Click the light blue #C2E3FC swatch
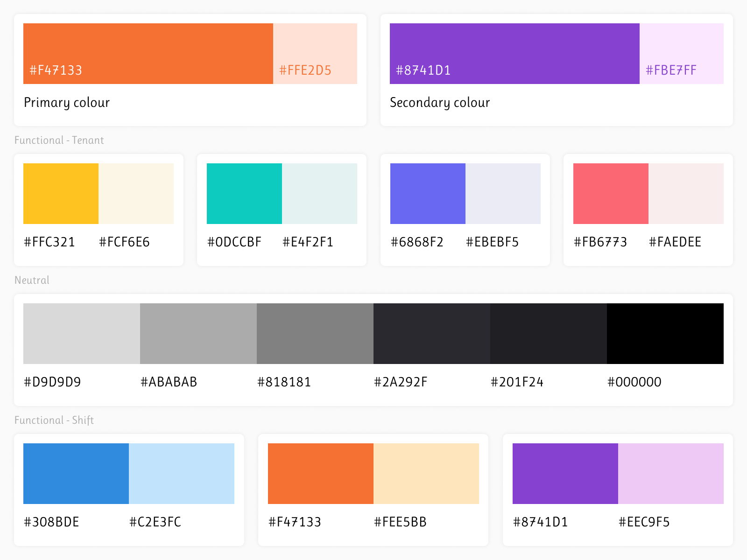This screenshot has height=560, width=747. click(x=182, y=474)
